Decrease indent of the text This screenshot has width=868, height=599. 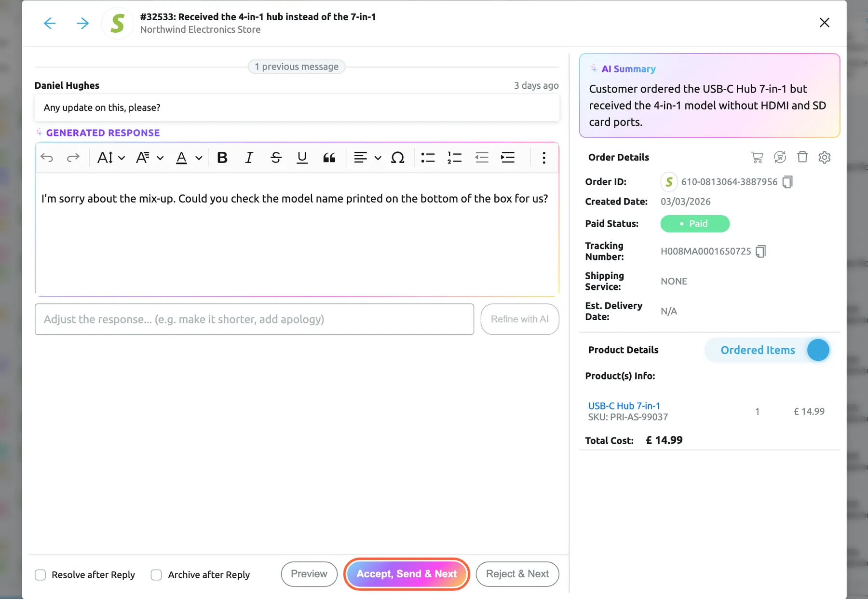point(481,158)
